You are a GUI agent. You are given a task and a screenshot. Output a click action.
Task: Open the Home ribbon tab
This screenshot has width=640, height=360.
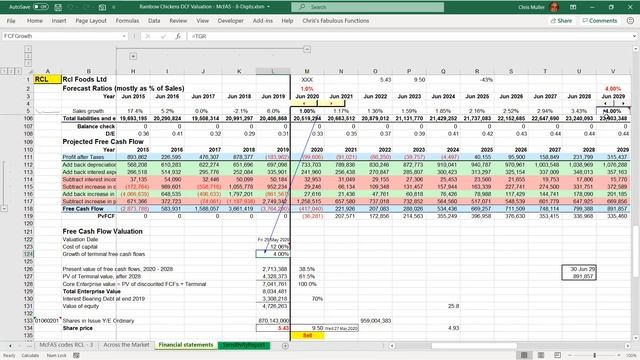[x=34, y=20]
